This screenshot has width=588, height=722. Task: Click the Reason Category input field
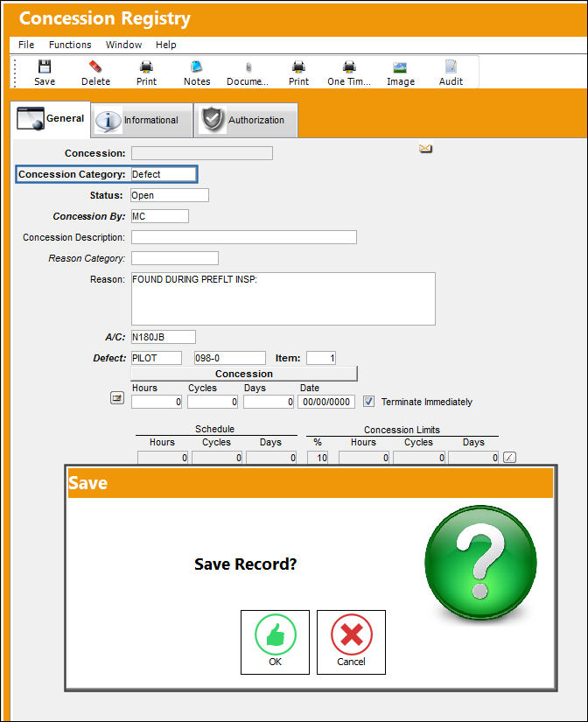(x=175, y=258)
